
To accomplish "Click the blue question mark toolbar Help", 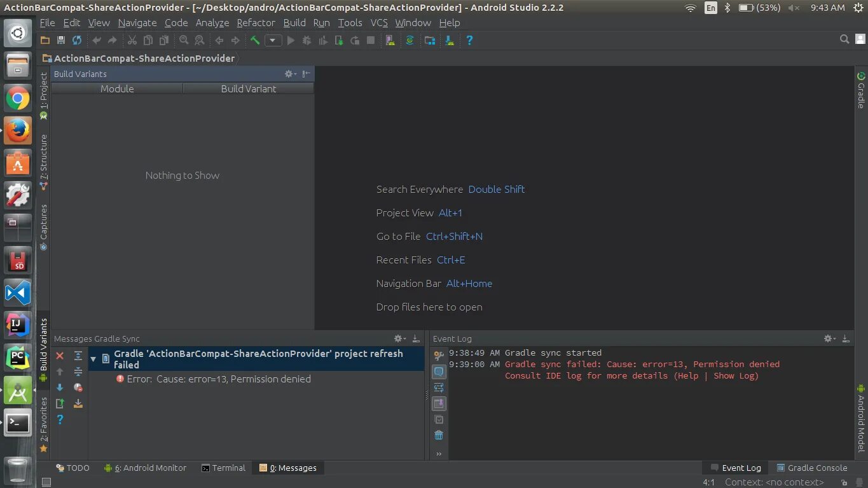I will [469, 40].
